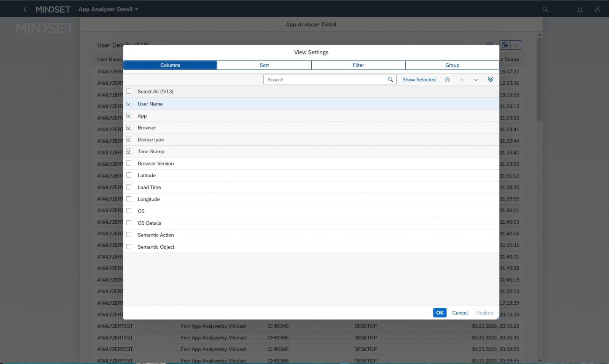The height and width of the screenshot is (364, 609).
Task: Uncheck the Time Stamp checkbox
Action: pyautogui.click(x=129, y=151)
